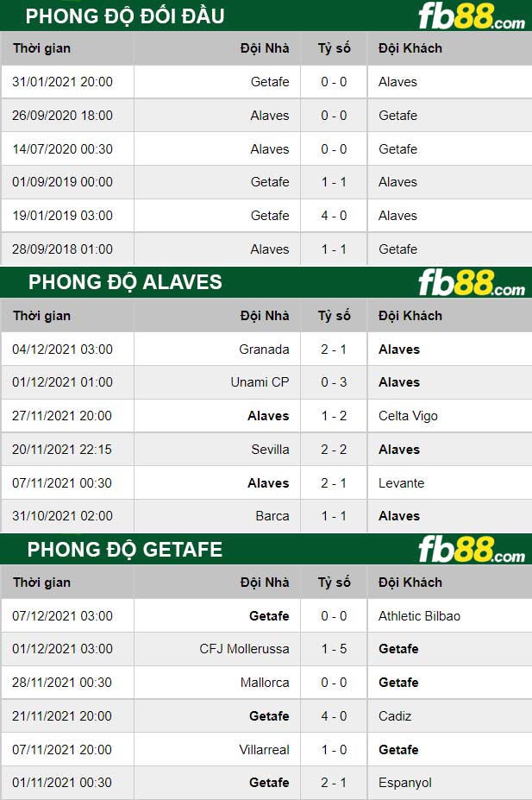This screenshot has height=800, width=532.
Task: Click the Villarreal home team name
Action: point(264,750)
